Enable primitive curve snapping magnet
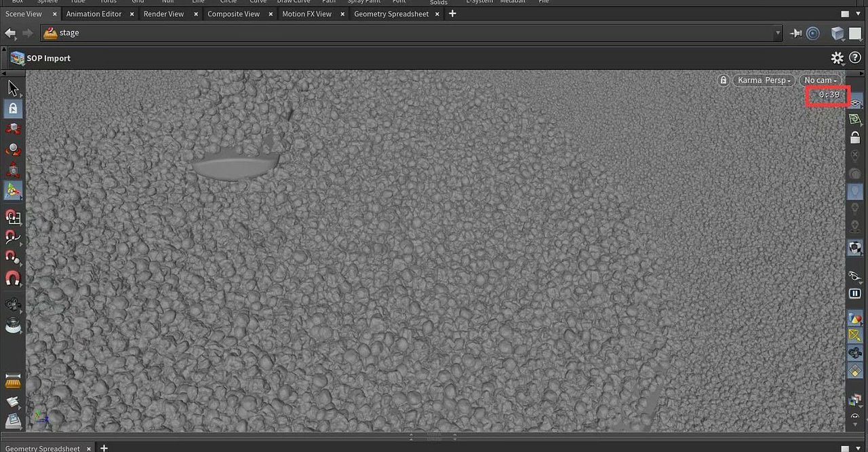This screenshot has height=452, width=868. click(13, 238)
